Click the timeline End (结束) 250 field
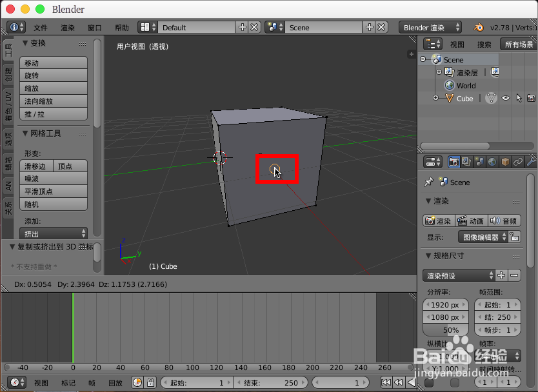Screen dimensions: 538x392 [x=271, y=382]
